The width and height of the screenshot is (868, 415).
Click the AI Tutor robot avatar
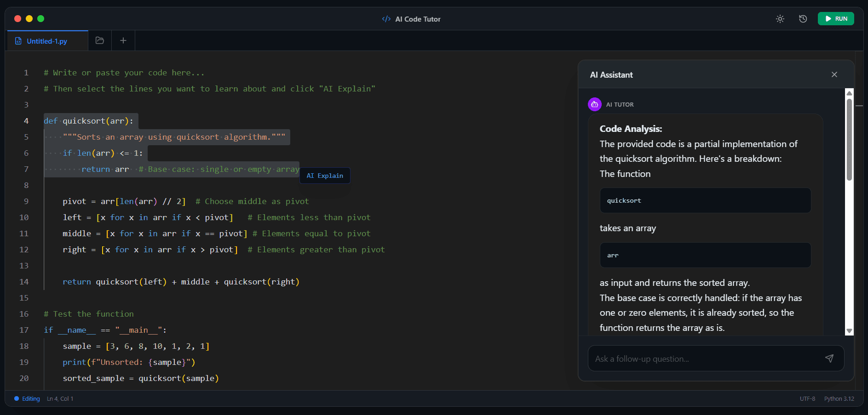click(x=595, y=104)
